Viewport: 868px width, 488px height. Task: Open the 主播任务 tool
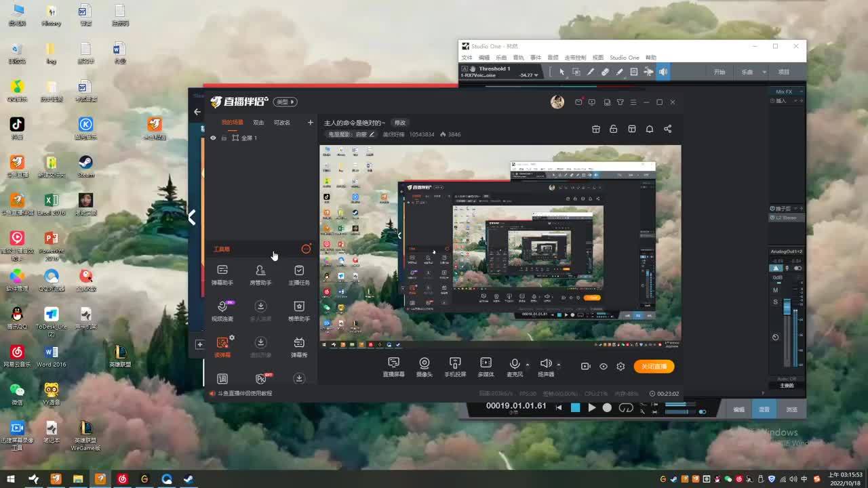[x=299, y=274]
